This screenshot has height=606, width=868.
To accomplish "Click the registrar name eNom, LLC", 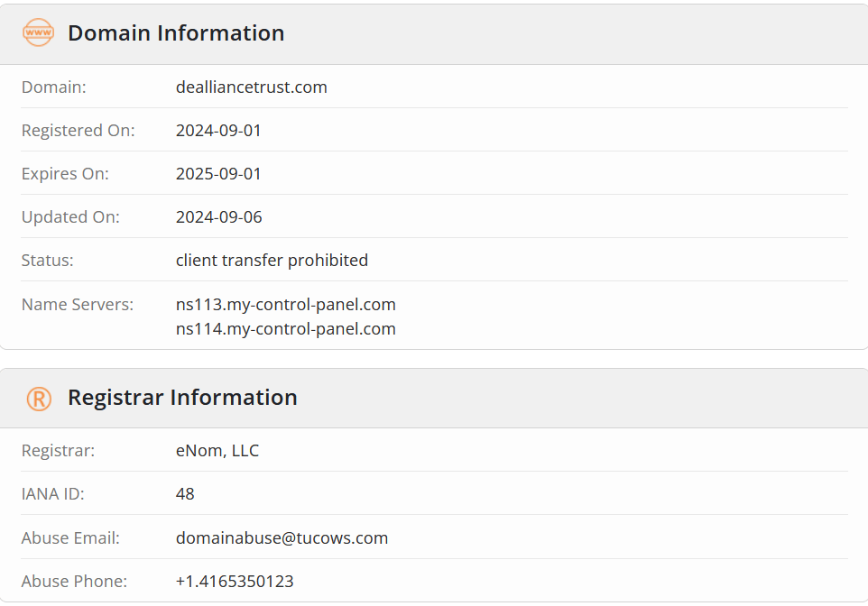I will pos(217,451).
